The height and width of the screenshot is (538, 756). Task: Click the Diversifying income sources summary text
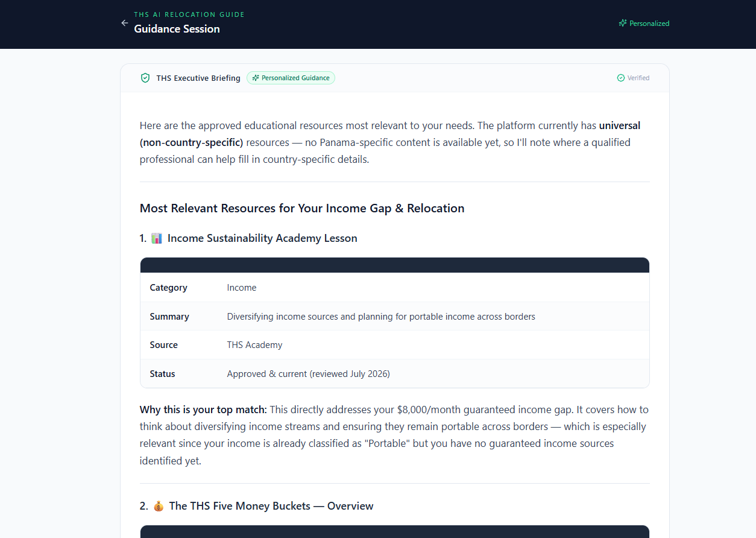coord(381,317)
